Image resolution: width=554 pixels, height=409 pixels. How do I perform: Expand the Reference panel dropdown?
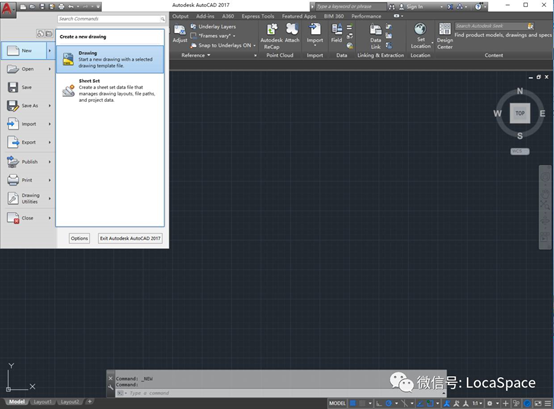[196, 55]
